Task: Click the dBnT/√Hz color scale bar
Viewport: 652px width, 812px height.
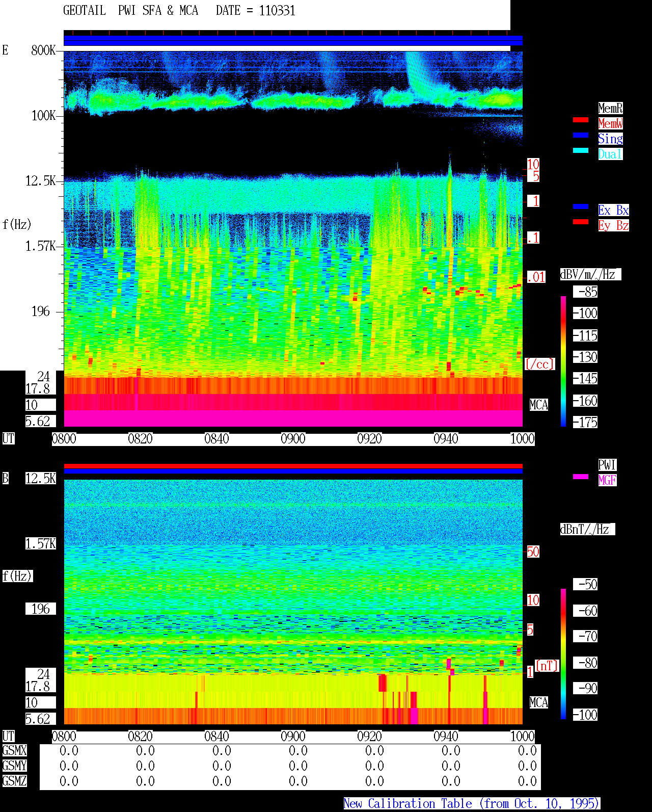Action: point(563,654)
